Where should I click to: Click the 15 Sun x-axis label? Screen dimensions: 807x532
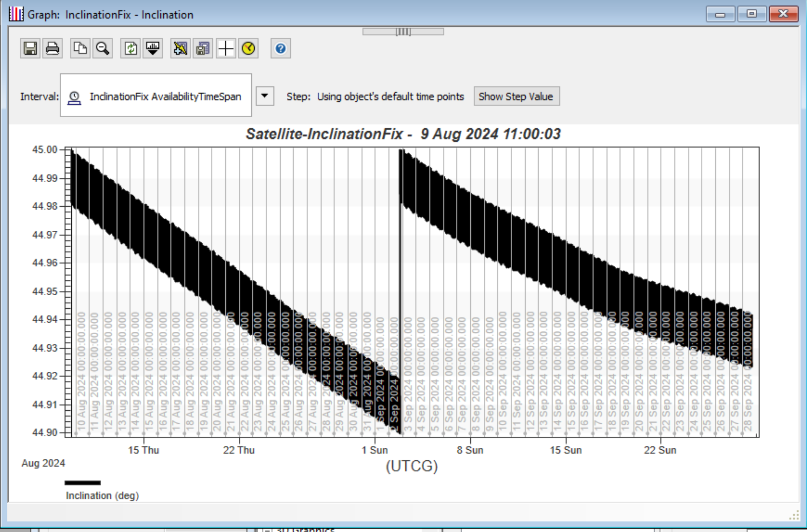565,450
